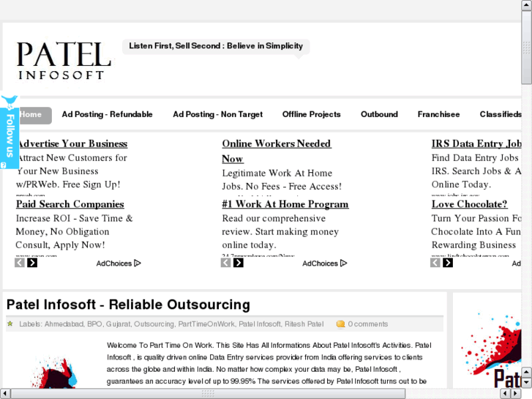Click 'Increase ROI - Save Time &' ad text
The width and height of the screenshot is (532, 399).
click(75, 218)
